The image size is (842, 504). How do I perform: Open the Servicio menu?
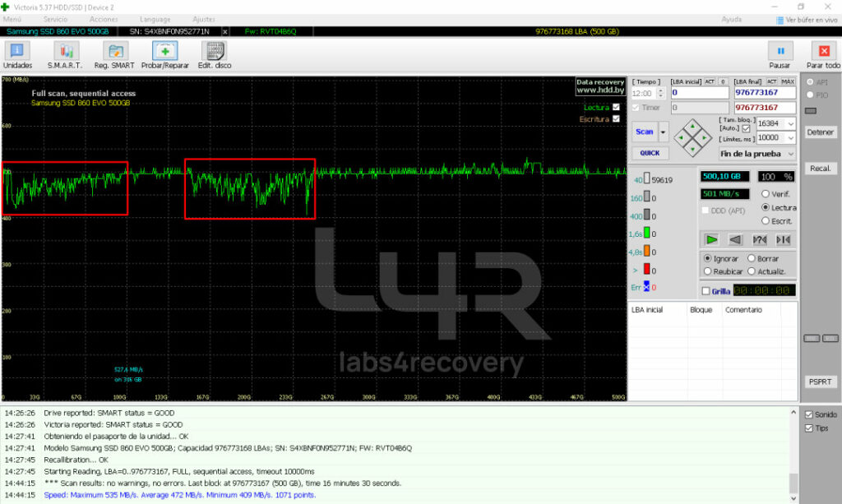point(55,20)
